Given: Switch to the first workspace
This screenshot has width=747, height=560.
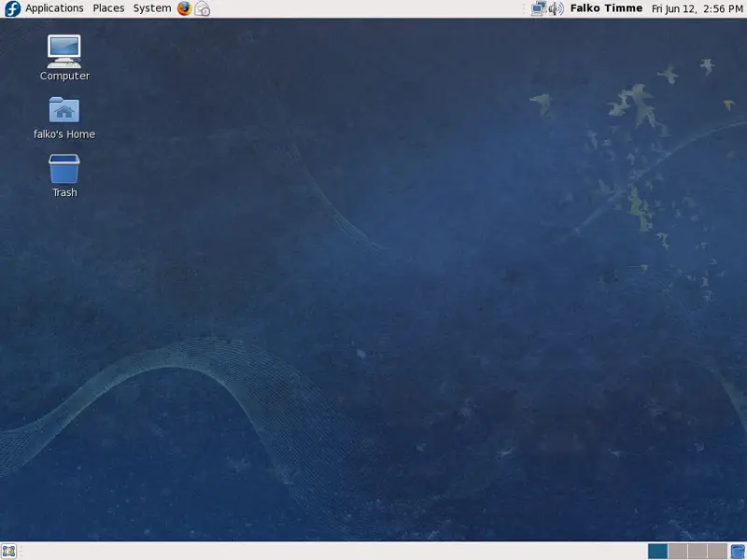Looking at the screenshot, I should click(x=657, y=552).
